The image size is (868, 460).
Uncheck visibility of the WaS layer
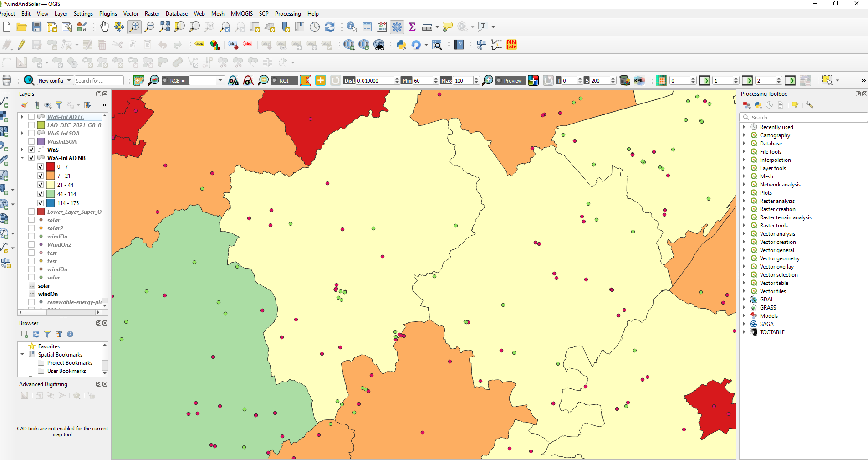pyautogui.click(x=31, y=150)
